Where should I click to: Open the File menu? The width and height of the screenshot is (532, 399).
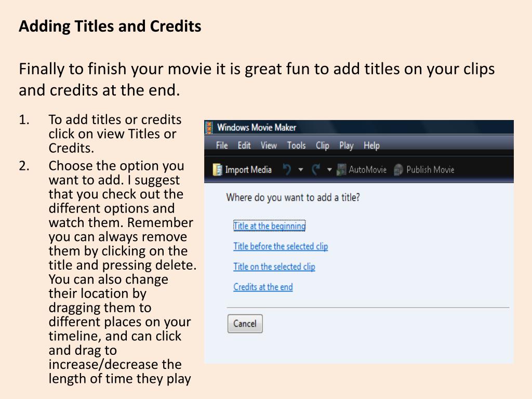click(x=222, y=145)
